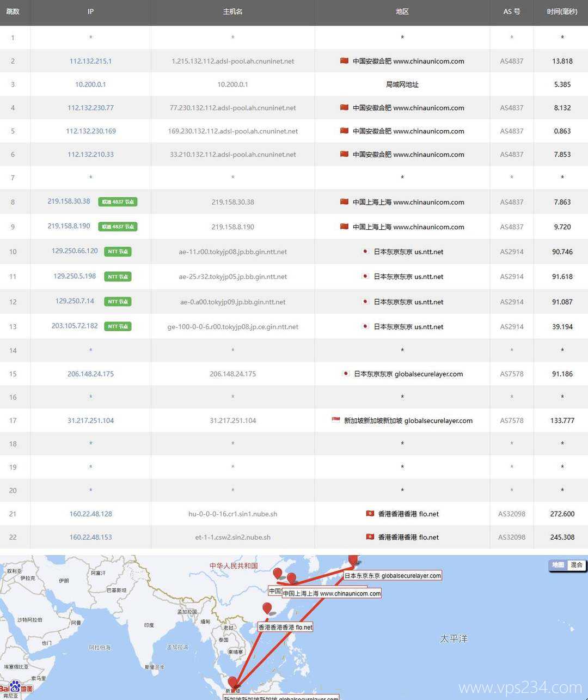Click Hong Kong red map pin
The width and height of the screenshot is (588, 700).
[267, 608]
